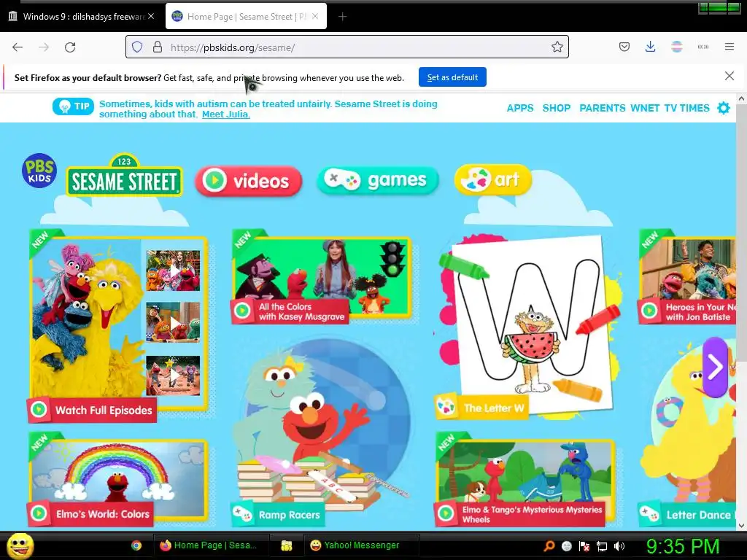Click the TIP lightbulb badge
The image size is (747, 560).
point(73,106)
